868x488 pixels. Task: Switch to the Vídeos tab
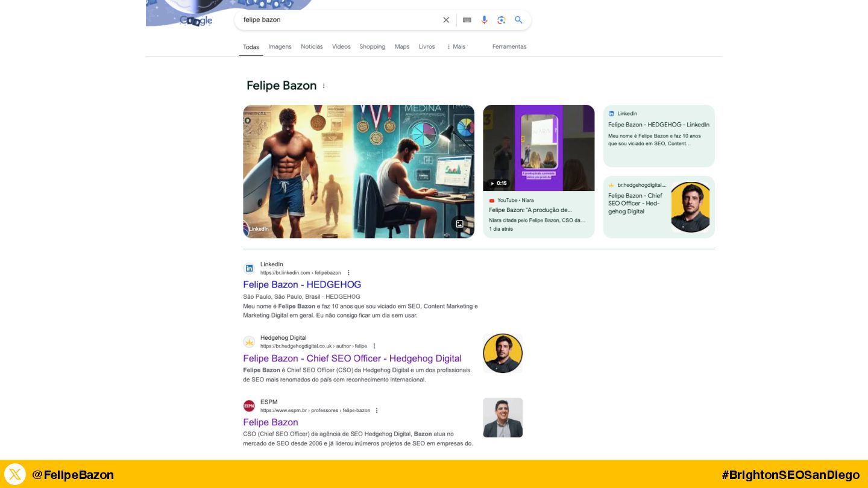coord(341,47)
